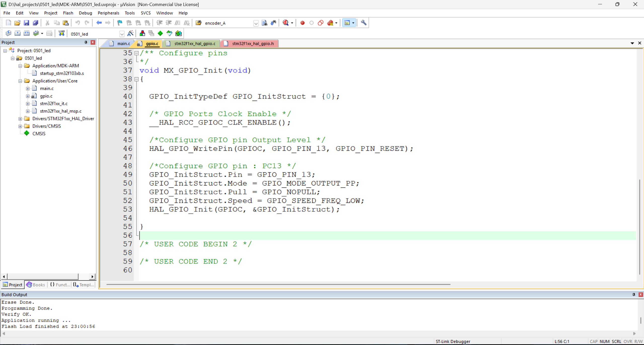The image size is (644, 345).
Task: Expand Drivers/STM32F1xx_HAL_Driver folder
Action: [x=20, y=119]
